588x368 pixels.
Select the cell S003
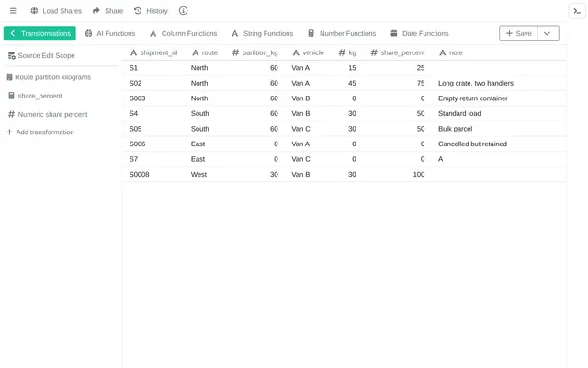(x=137, y=98)
